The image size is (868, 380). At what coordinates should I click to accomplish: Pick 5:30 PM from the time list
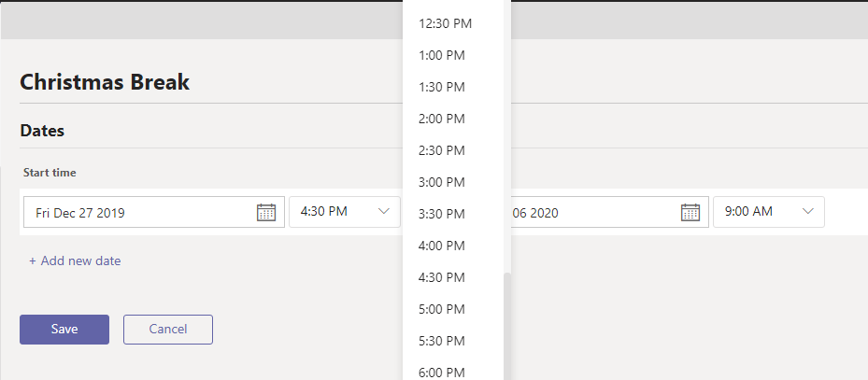(442, 341)
